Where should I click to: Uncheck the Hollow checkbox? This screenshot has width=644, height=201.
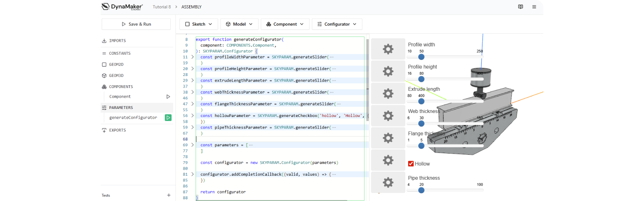[x=411, y=164]
